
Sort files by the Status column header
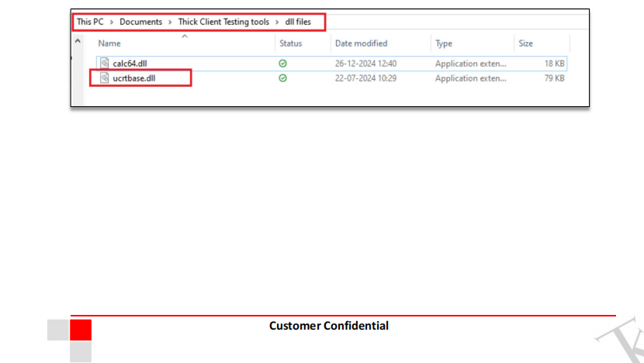pyautogui.click(x=290, y=43)
